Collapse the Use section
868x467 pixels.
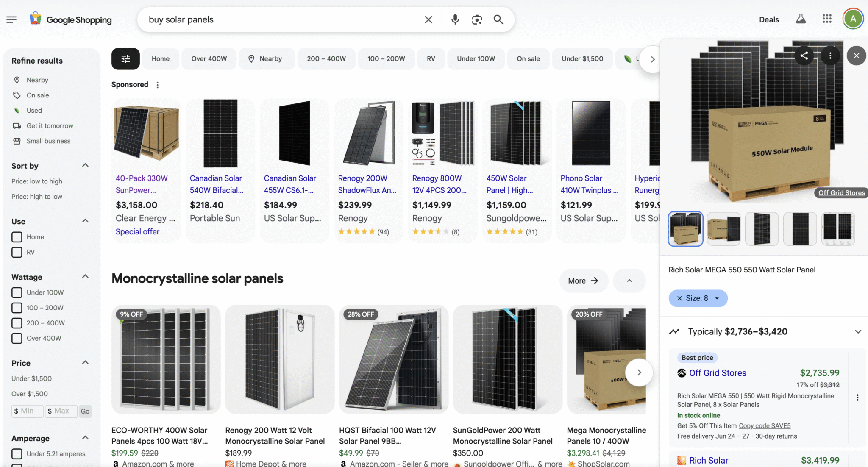pyautogui.click(x=85, y=221)
